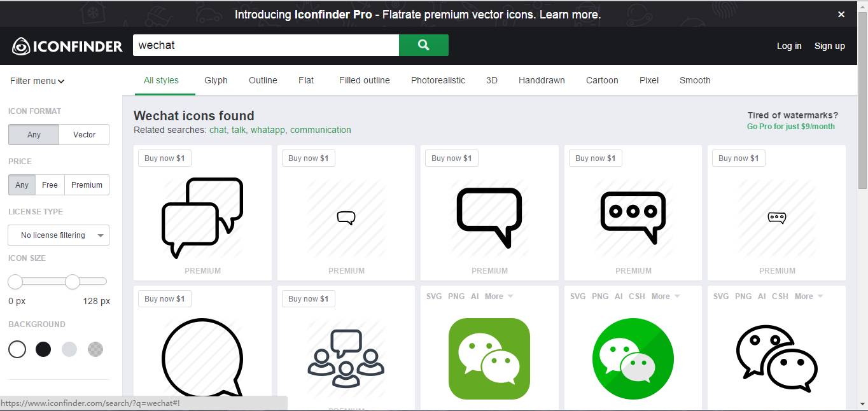The width and height of the screenshot is (868, 411).
Task: Expand More formats on green circle WeChat card
Action: (x=665, y=296)
